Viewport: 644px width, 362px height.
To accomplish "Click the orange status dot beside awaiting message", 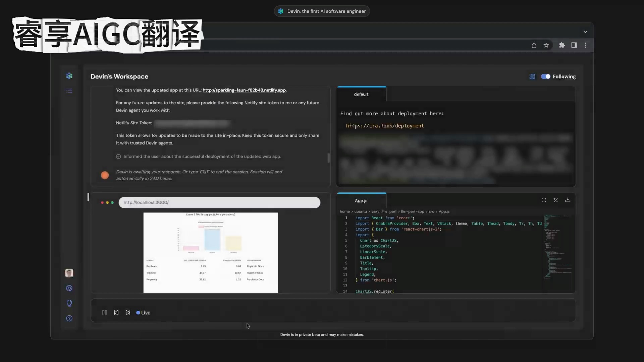I will click(x=105, y=175).
